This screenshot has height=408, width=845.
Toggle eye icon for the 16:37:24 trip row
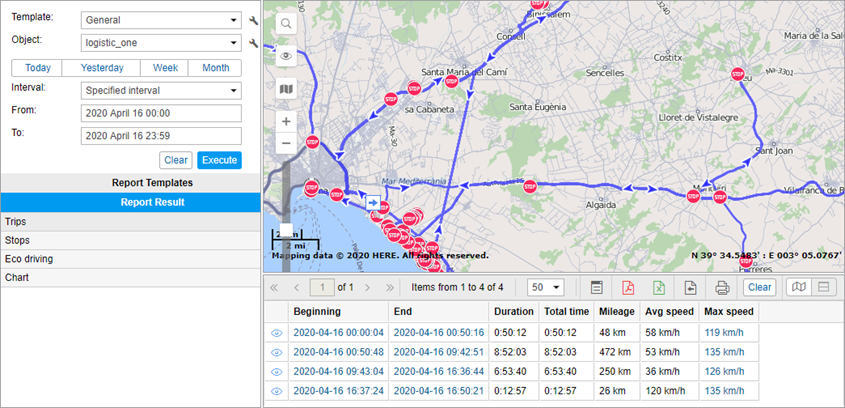point(276,390)
